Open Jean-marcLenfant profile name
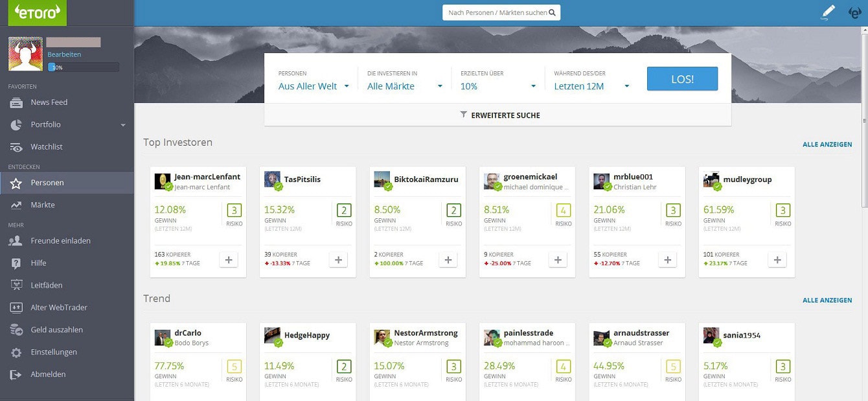868x401 pixels. (207, 177)
